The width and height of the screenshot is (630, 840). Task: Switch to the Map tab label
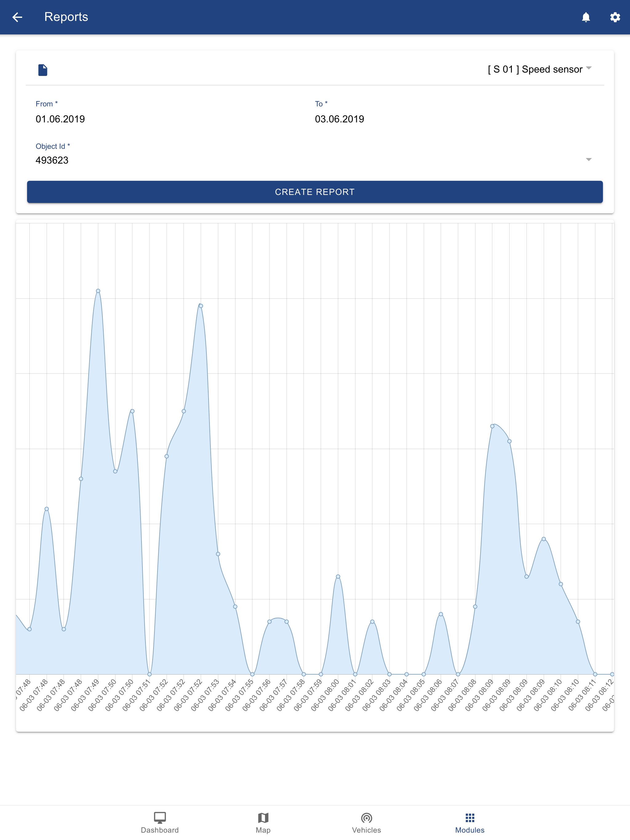pos(263,830)
